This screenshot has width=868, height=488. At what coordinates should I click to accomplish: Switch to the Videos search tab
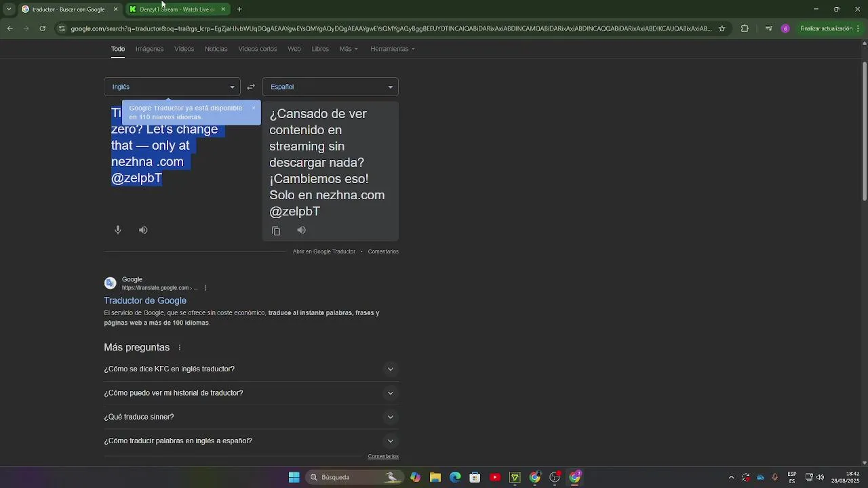(x=184, y=49)
